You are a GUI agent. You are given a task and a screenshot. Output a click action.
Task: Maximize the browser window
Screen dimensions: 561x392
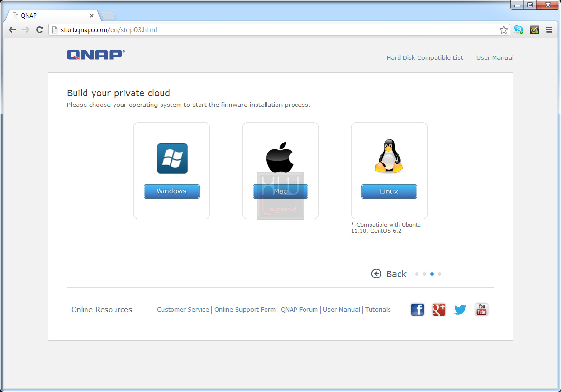click(x=530, y=5)
